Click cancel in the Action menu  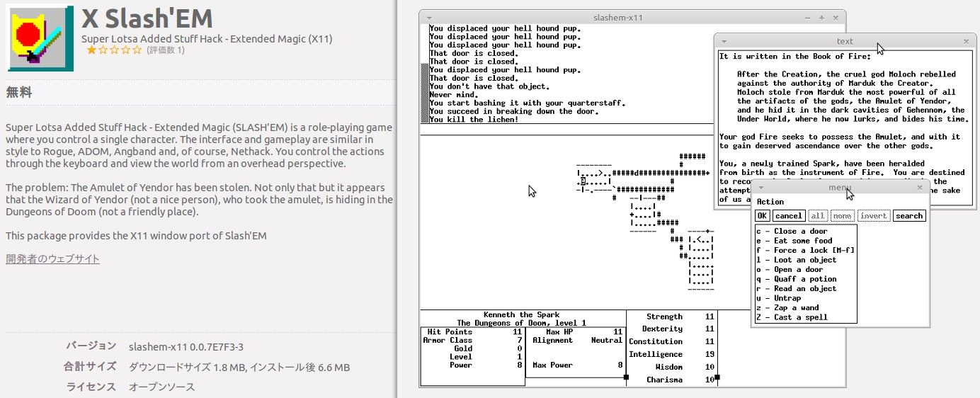pyautogui.click(x=788, y=216)
